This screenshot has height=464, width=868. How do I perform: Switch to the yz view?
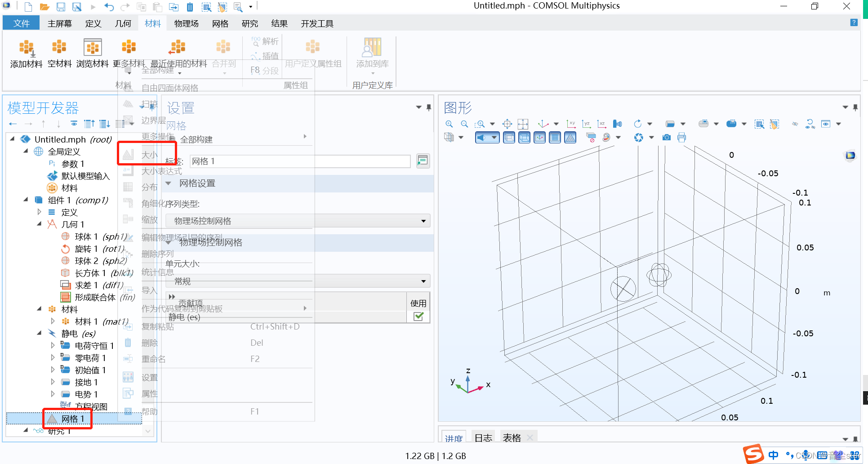coord(586,124)
